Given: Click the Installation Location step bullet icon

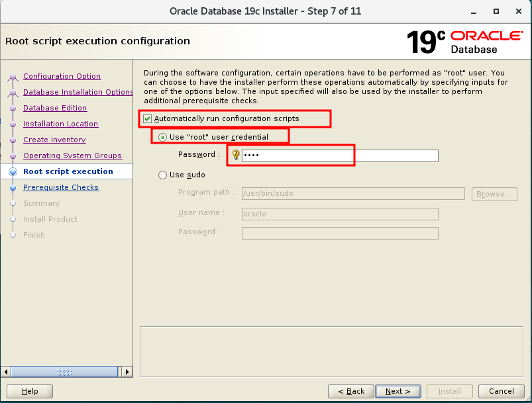Looking at the screenshot, I should pos(13,124).
